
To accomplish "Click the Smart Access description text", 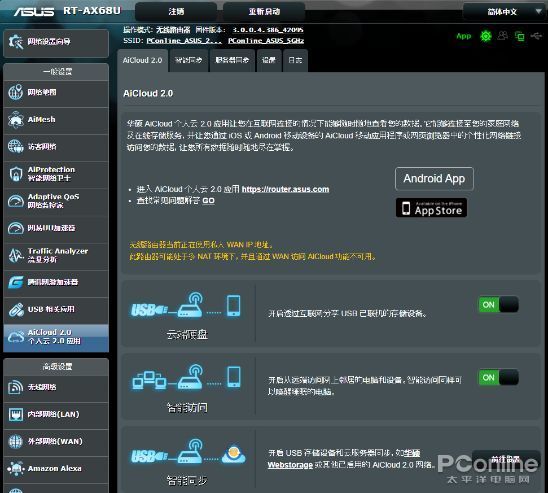I will 365,386.
